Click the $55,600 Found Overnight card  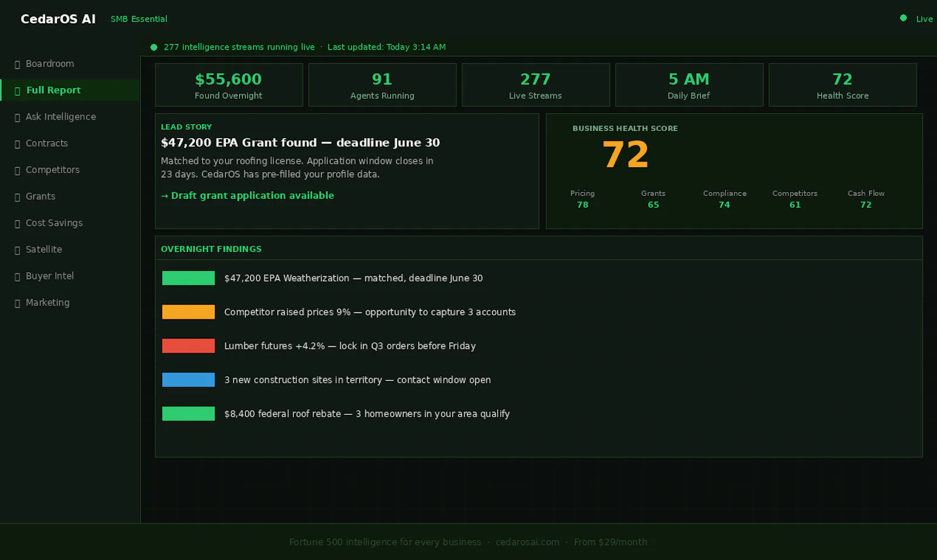(229, 85)
